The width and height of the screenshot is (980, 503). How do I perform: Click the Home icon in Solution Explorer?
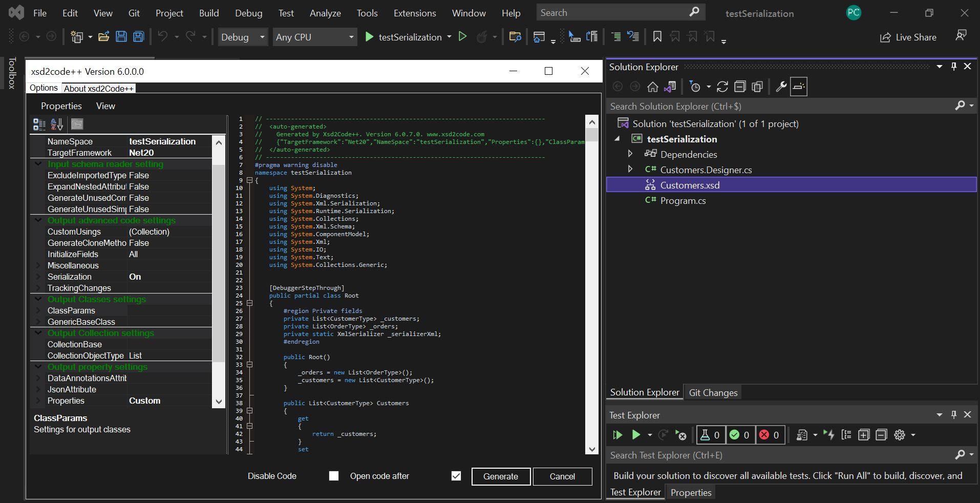(653, 87)
